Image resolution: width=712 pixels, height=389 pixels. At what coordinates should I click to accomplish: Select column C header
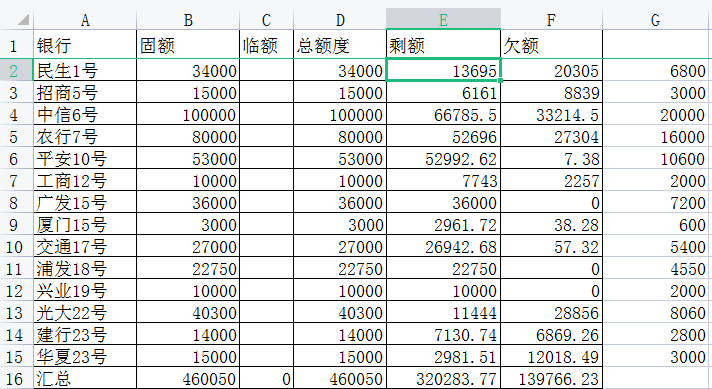tap(267, 19)
